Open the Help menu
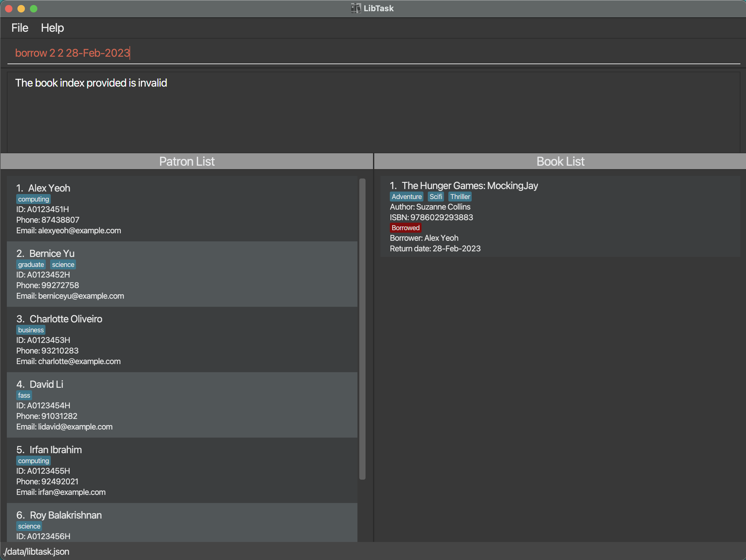Image resolution: width=746 pixels, height=560 pixels. [x=52, y=28]
